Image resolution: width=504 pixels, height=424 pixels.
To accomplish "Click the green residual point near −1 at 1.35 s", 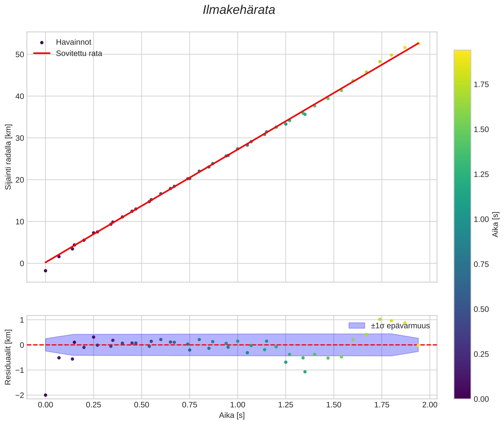I will (x=305, y=372).
